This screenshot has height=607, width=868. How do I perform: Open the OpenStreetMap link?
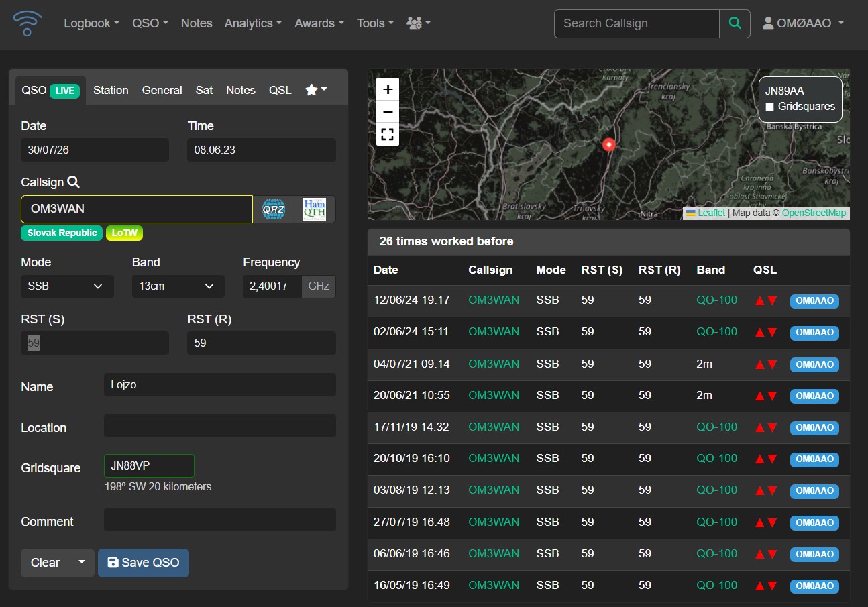coord(814,213)
